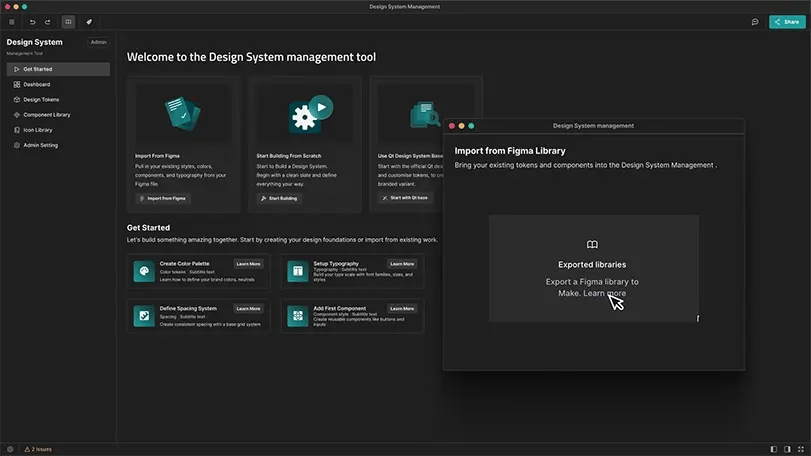Click the Setup Typography icon tile
The height and width of the screenshot is (456, 811).
297,271
